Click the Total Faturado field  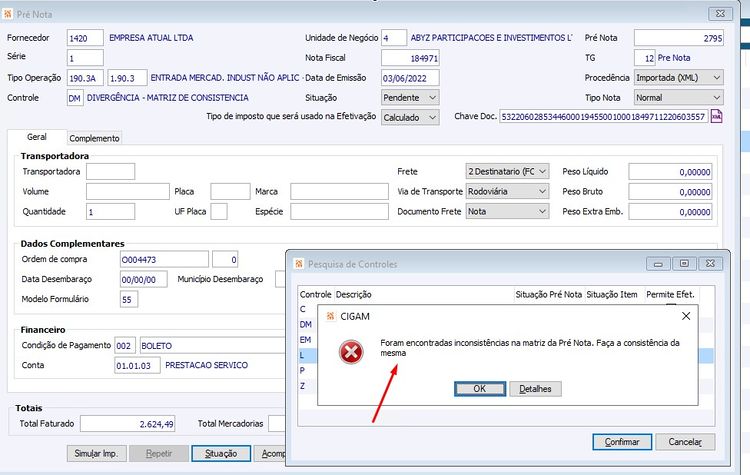click(x=128, y=424)
